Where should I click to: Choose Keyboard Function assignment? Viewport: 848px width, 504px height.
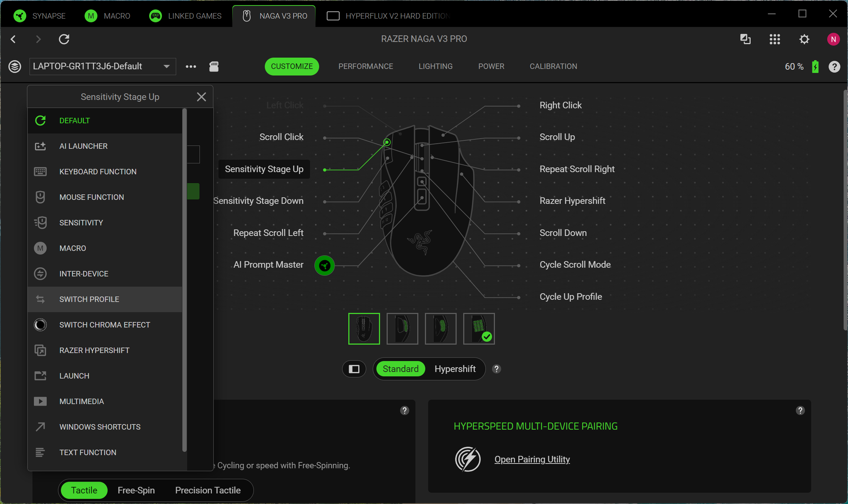(105, 172)
